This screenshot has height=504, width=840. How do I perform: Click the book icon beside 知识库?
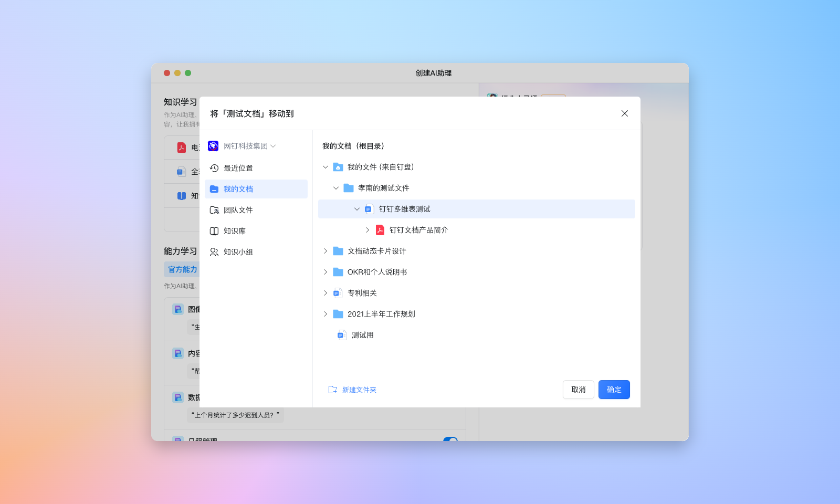click(214, 231)
